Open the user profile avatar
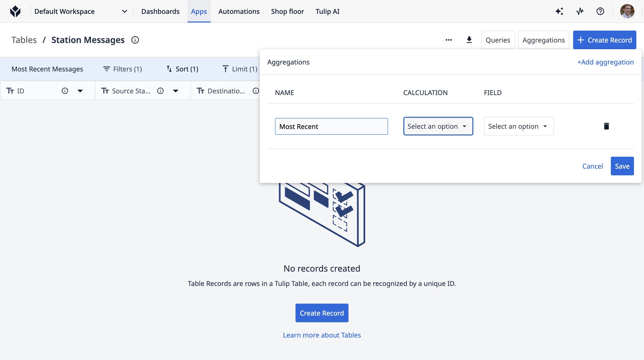This screenshot has height=360, width=644. 627,11
